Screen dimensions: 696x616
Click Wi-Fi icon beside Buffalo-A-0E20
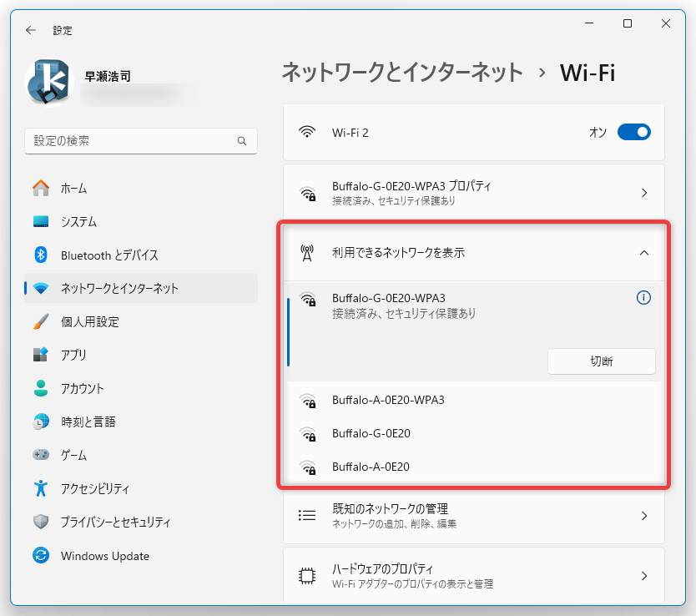point(308,467)
